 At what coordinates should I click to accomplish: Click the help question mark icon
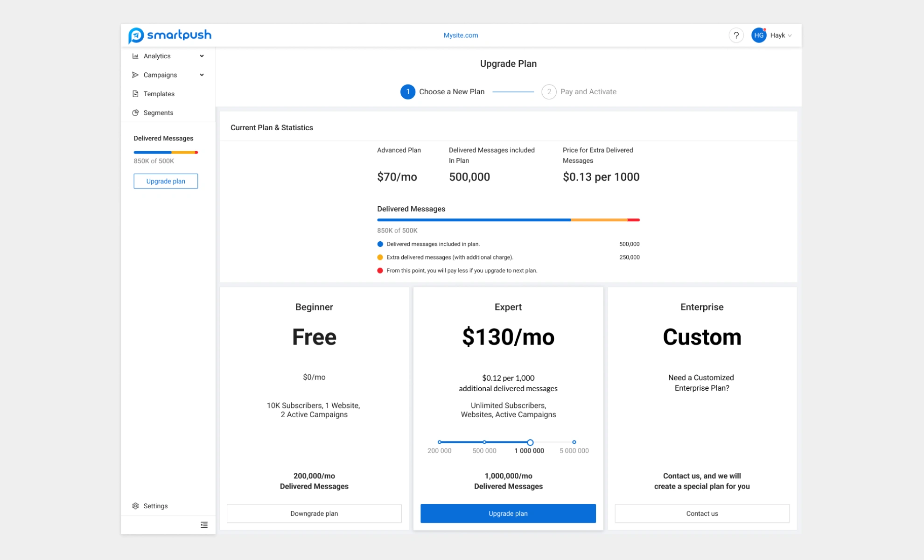[x=736, y=35]
